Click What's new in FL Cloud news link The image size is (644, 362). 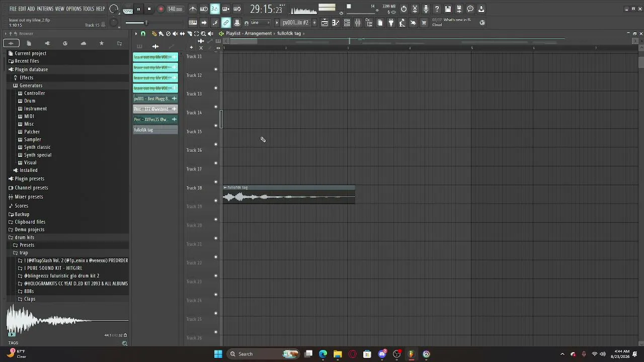(452, 23)
